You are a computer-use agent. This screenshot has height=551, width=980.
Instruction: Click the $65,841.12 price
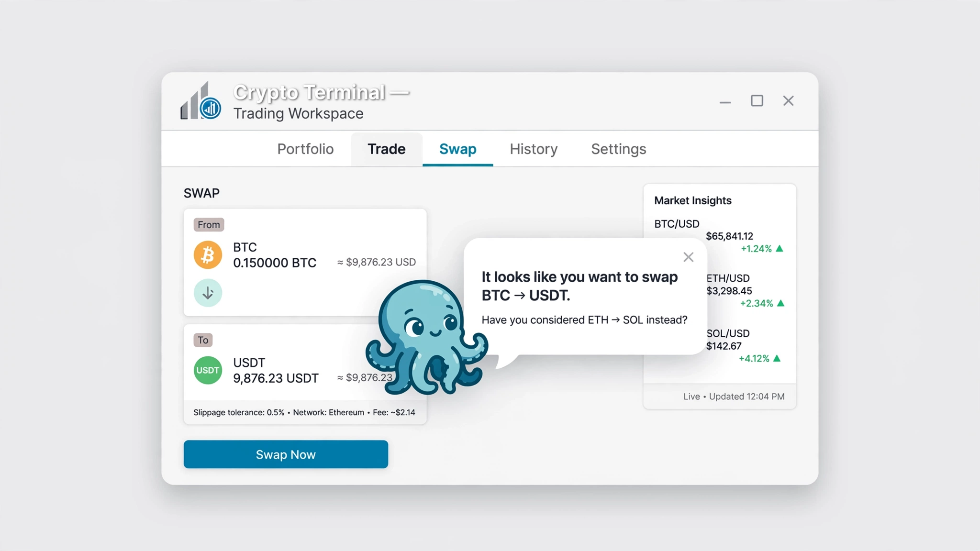coord(729,236)
